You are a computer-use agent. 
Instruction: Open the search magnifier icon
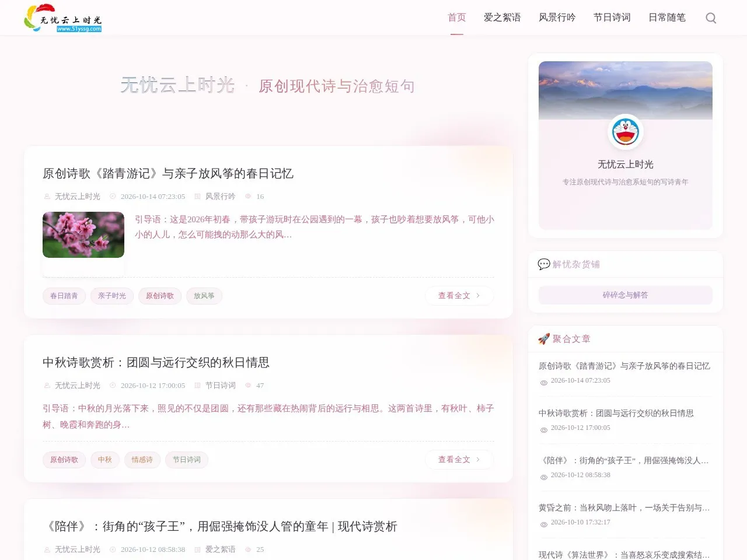tap(711, 18)
